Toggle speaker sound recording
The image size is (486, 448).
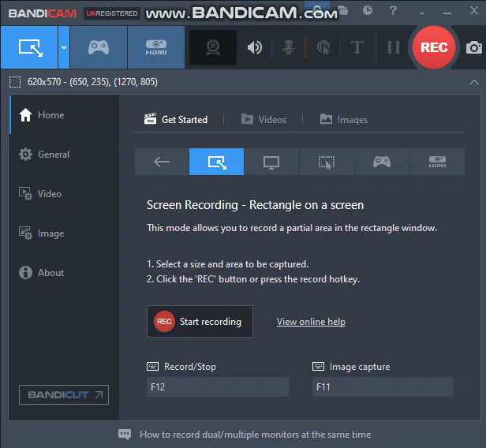pos(255,47)
